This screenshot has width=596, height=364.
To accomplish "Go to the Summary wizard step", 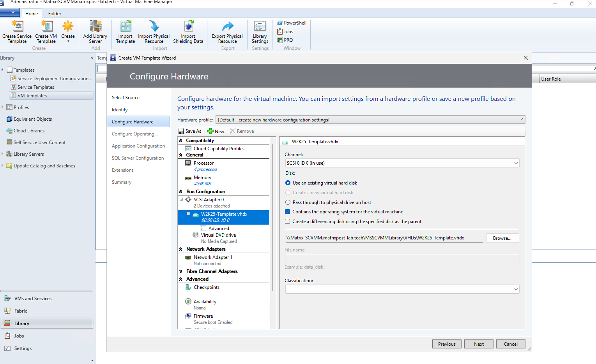I will (x=122, y=182).
